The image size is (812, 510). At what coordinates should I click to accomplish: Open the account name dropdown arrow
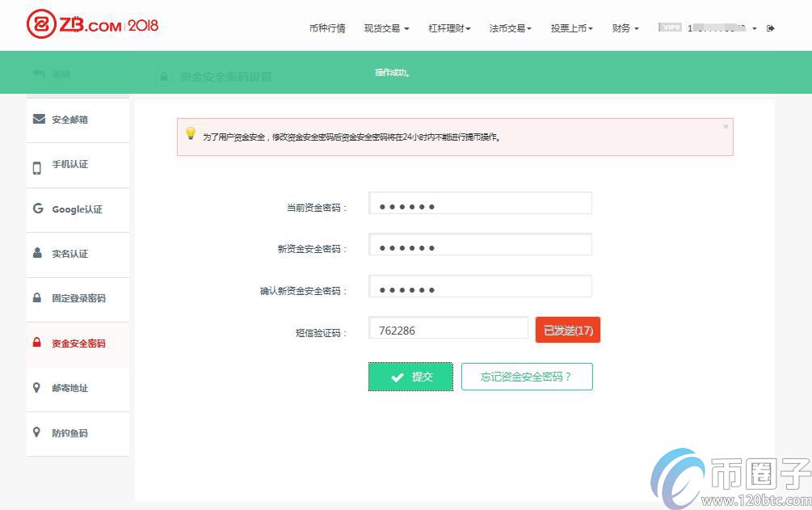click(755, 28)
